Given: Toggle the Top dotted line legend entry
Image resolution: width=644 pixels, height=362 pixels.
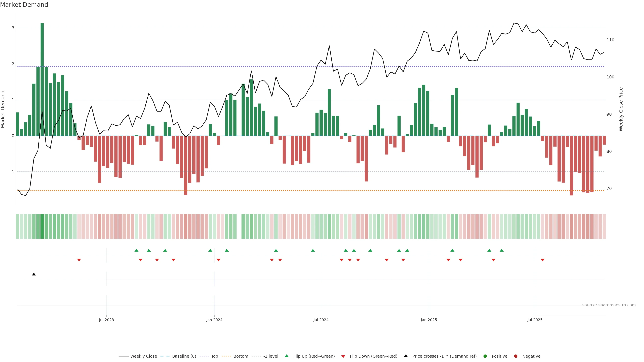Looking at the screenshot, I should 214,356.
